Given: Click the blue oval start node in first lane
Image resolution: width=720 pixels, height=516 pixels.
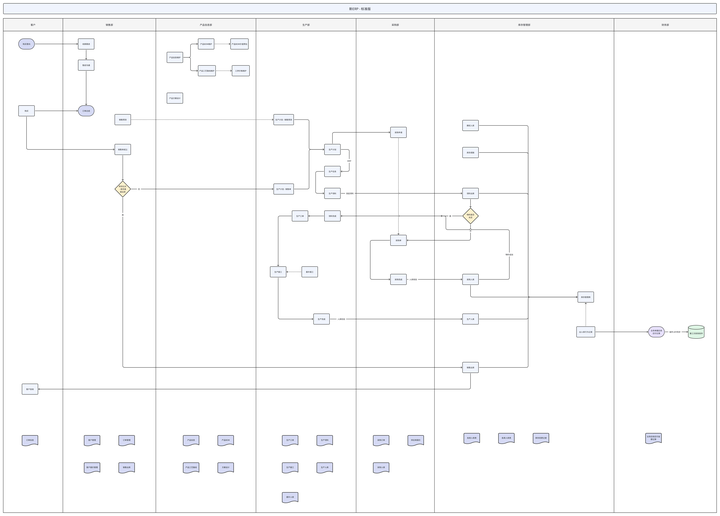Looking at the screenshot, I should [x=27, y=44].
